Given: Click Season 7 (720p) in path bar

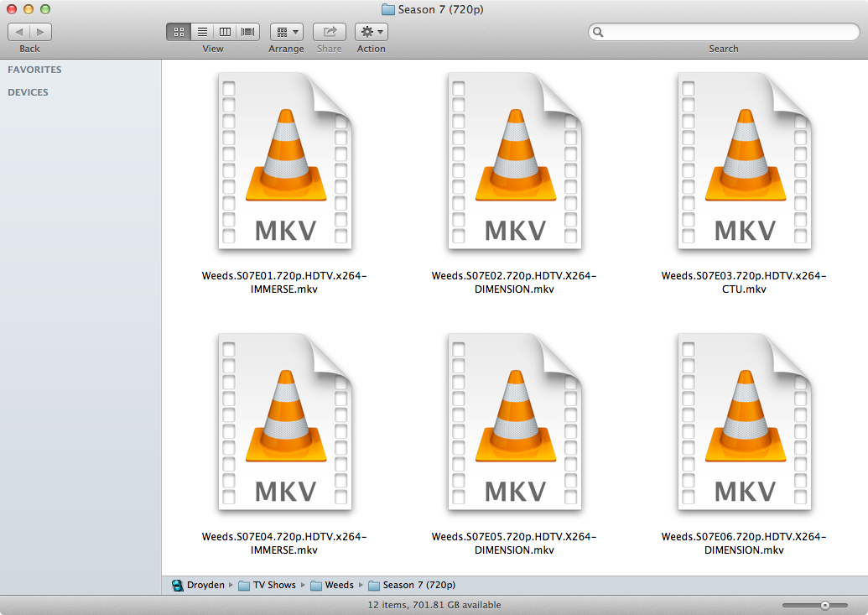Looking at the screenshot, I should [412, 585].
